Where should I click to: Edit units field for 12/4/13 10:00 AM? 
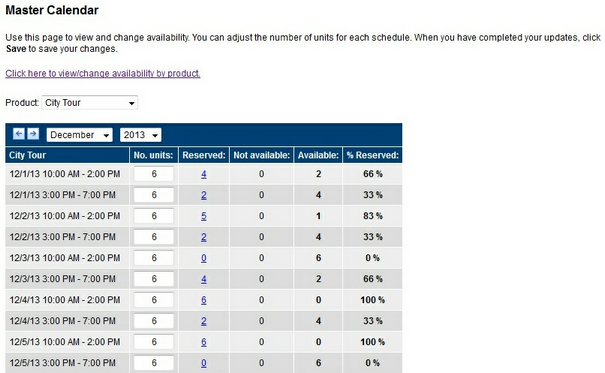(154, 300)
